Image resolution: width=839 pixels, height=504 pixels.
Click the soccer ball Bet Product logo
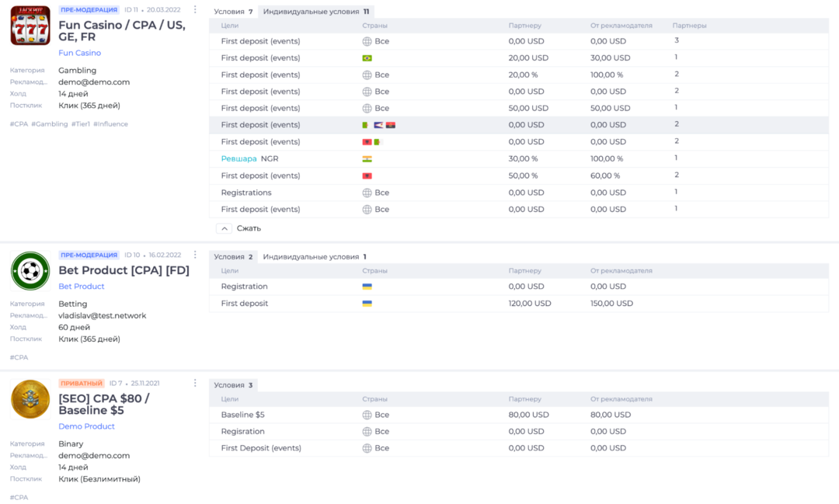point(30,271)
